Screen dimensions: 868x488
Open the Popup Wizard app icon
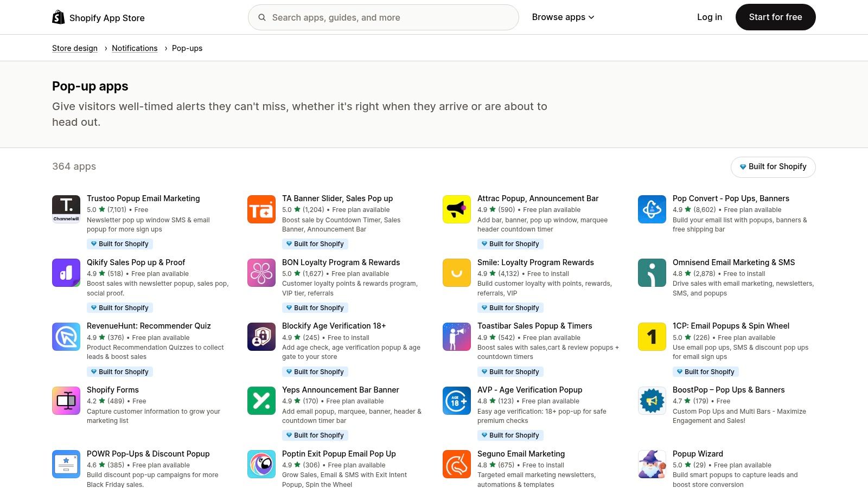652,464
